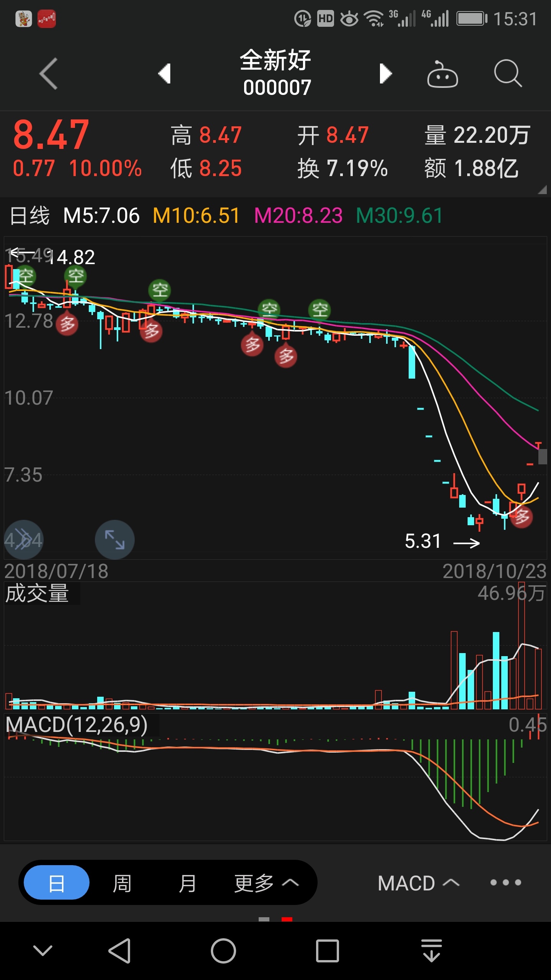
Task: Tap the M10:6.51 moving average value
Action: 196,216
